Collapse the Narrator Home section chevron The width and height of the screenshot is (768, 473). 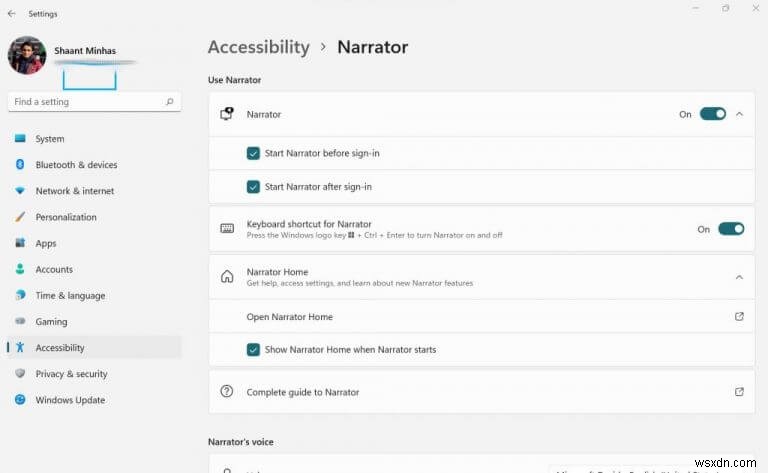(x=739, y=277)
